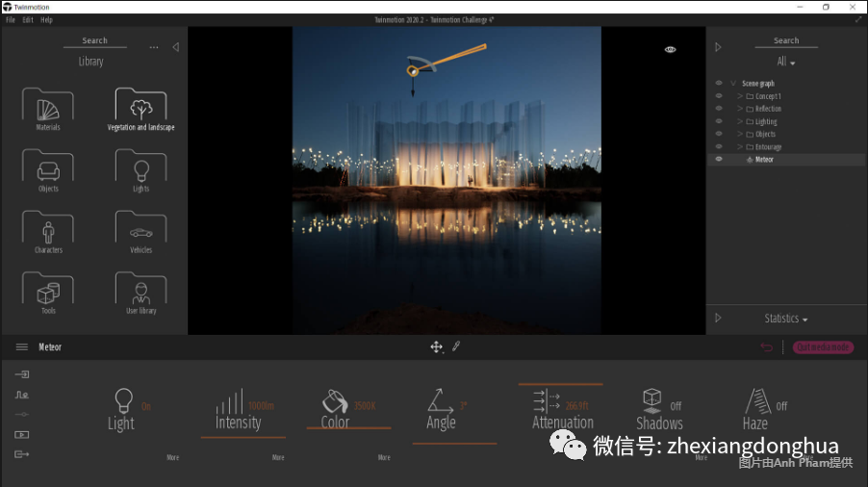Toggle the Light on/off setting
868x487 pixels.
[128, 410]
